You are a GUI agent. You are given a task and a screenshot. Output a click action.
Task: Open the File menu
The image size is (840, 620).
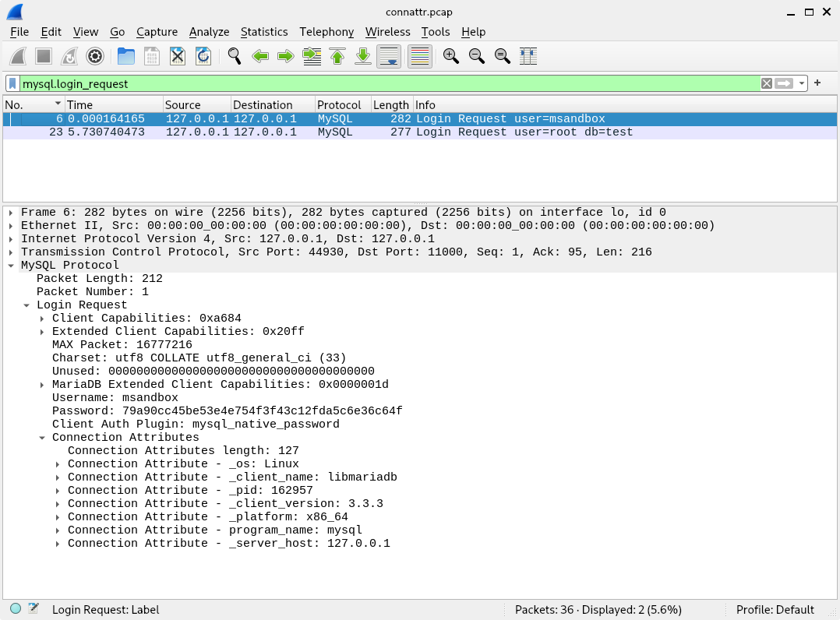pos(19,32)
